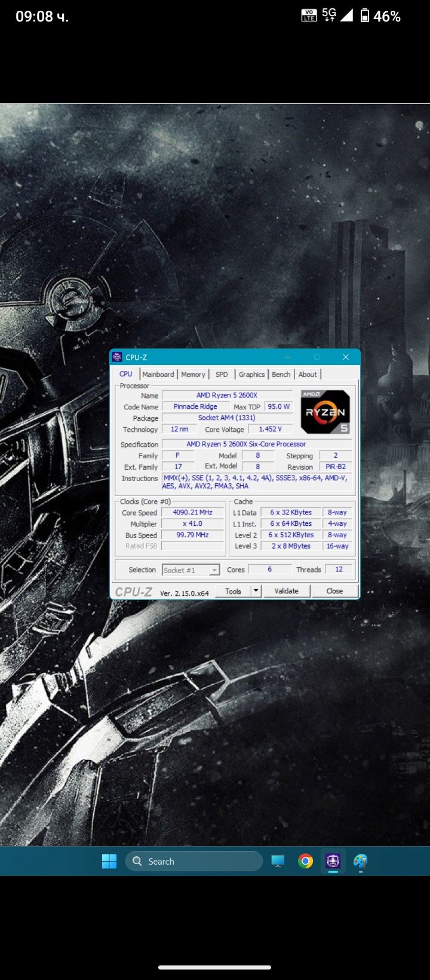
Task: Open the Paint app from the taskbar
Action: pyautogui.click(x=360, y=861)
